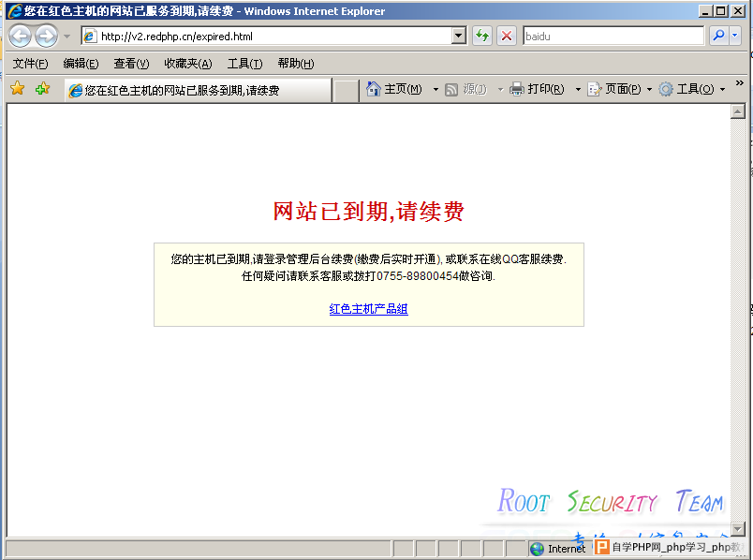Viewport: 753px width, 560px height.
Task: Open a new blank tab
Action: (x=346, y=91)
